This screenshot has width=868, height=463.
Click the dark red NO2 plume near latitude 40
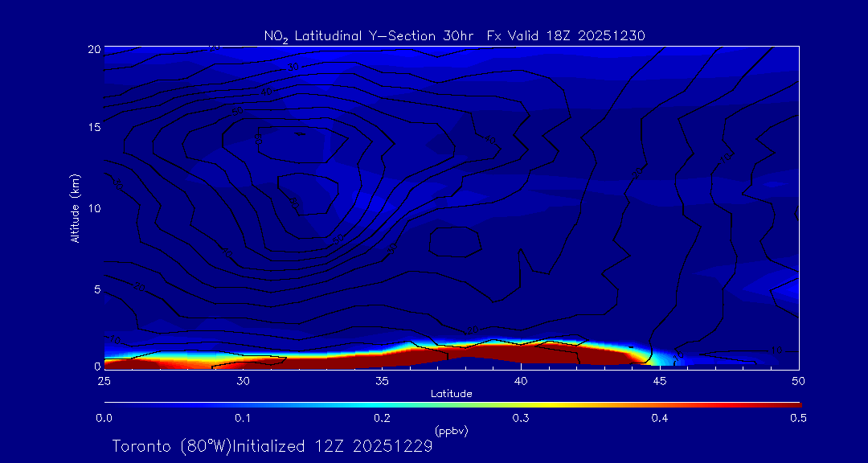point(520,354)
